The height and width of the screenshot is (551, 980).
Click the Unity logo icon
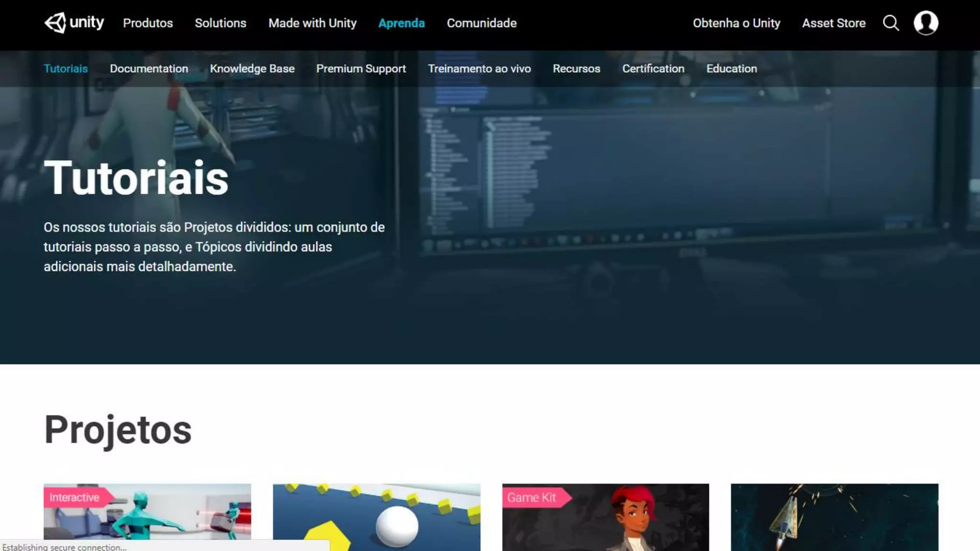coord(56,23)
